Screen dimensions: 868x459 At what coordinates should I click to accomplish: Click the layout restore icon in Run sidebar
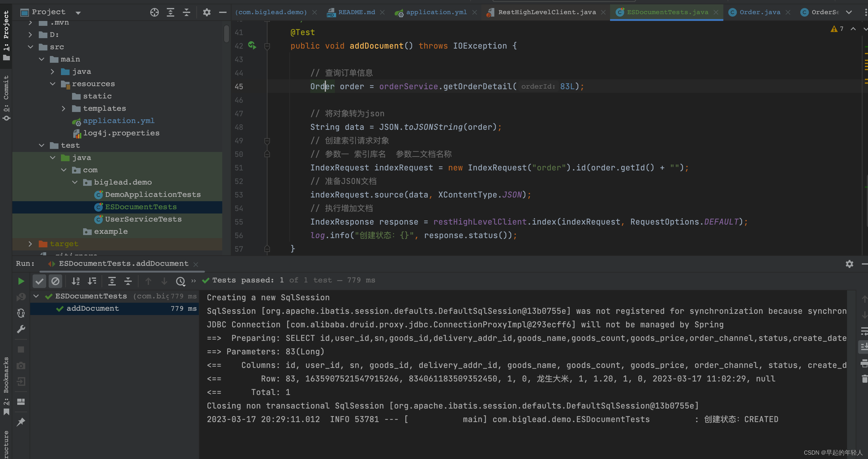(21, 401)
